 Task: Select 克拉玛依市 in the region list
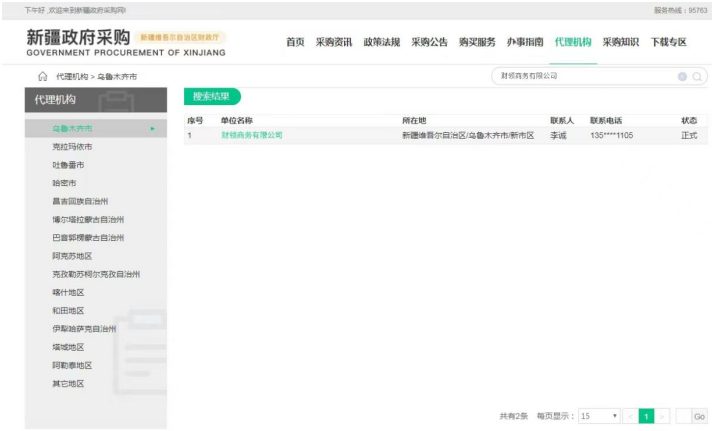(x=74, y=147)
